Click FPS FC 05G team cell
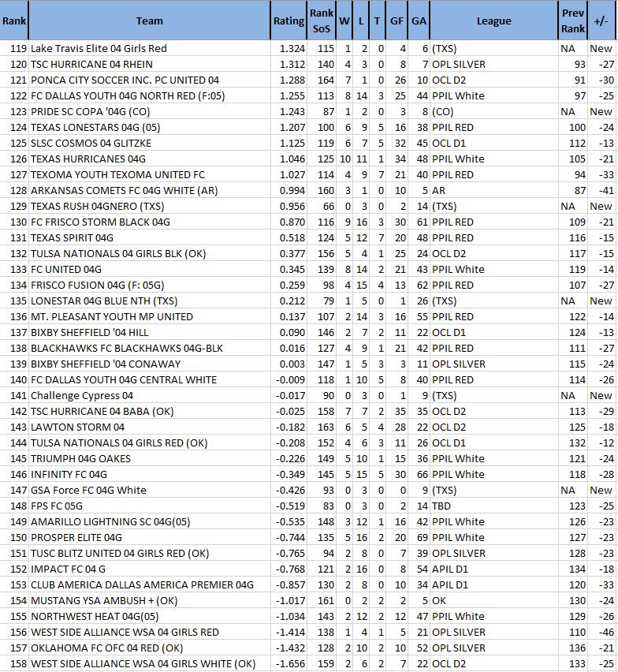 pos(150,506)
